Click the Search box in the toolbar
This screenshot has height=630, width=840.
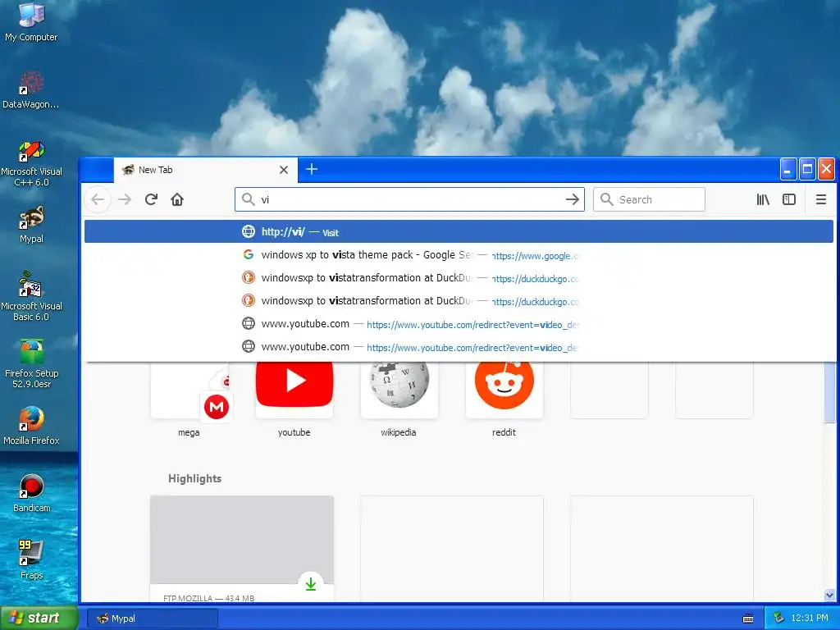(x=649, y=200)
